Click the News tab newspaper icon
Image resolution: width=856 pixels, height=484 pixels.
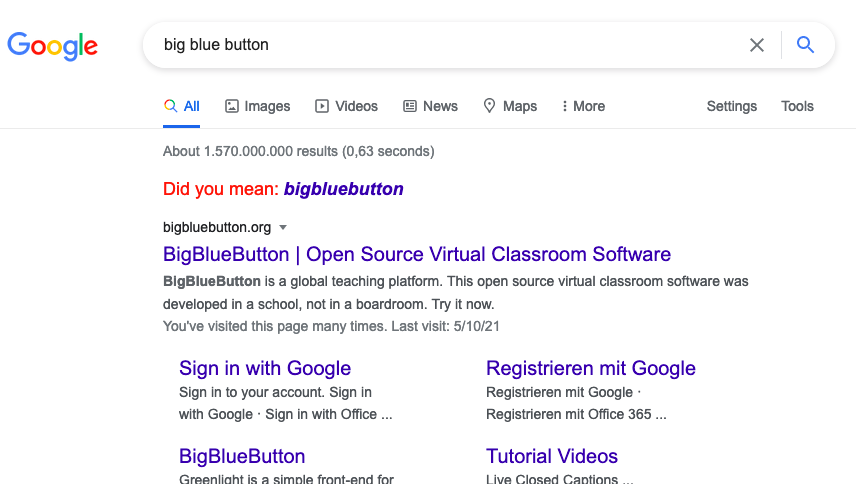410,106
